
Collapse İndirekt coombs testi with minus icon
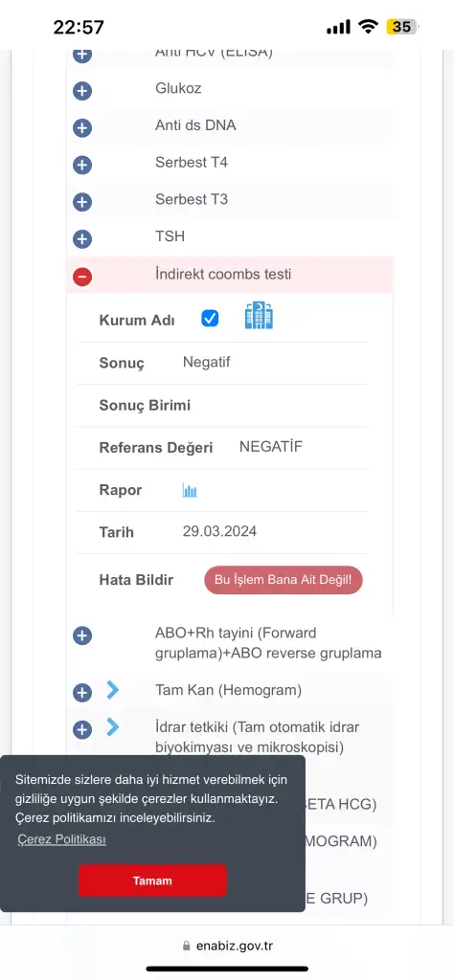click(x=82, y=277)
